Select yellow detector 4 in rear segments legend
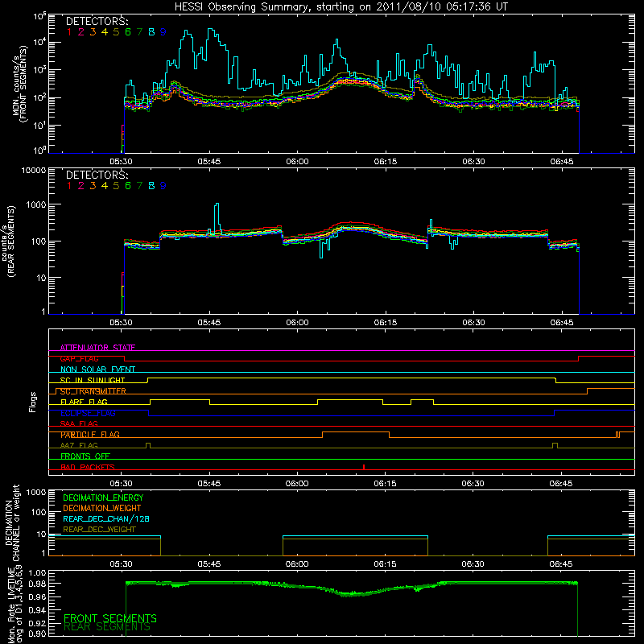Viewport: 644px width, 644px height. pos(105,186)
